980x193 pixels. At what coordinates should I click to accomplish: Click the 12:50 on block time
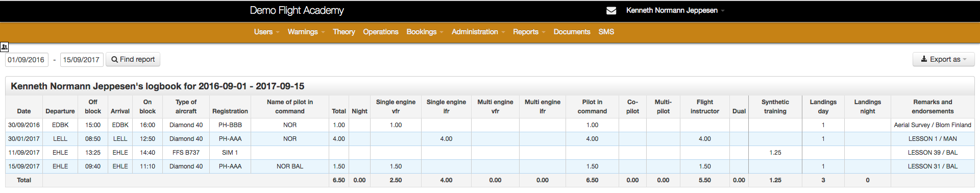click(148, 139)
